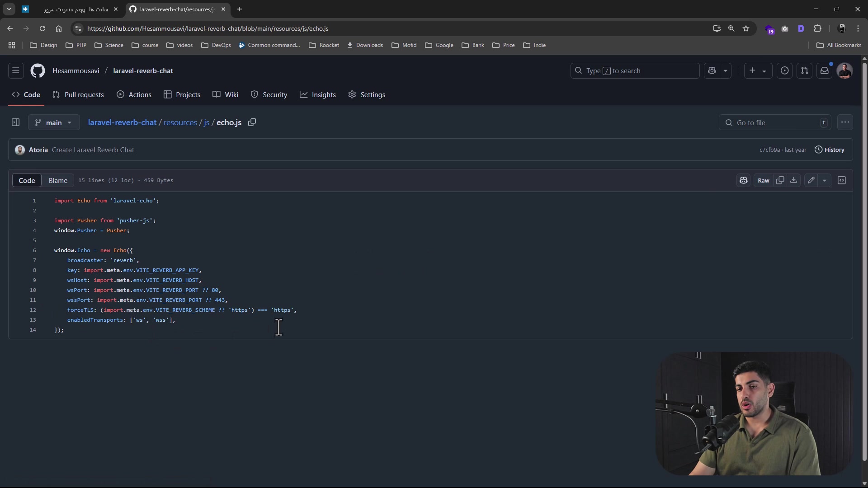Switch to Blame view
Image resolution: width=868 pixels, height=488 pixels.
(58, 180)
